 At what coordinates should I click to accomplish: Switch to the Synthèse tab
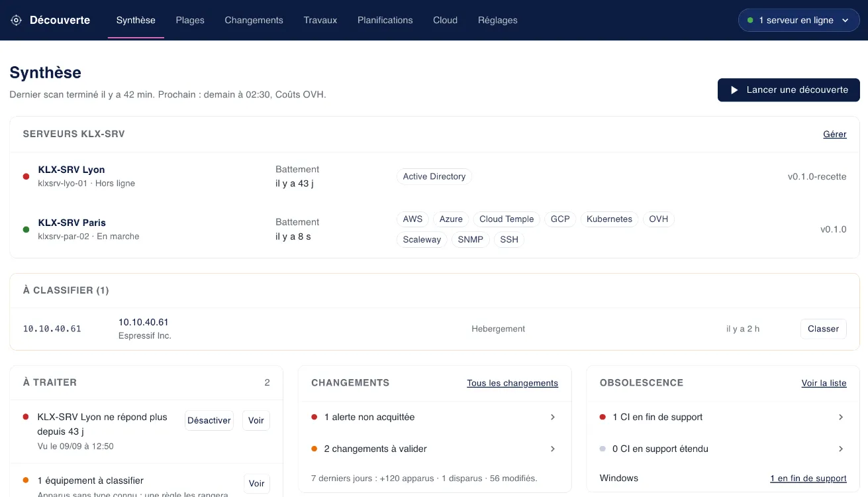point(136,20)
